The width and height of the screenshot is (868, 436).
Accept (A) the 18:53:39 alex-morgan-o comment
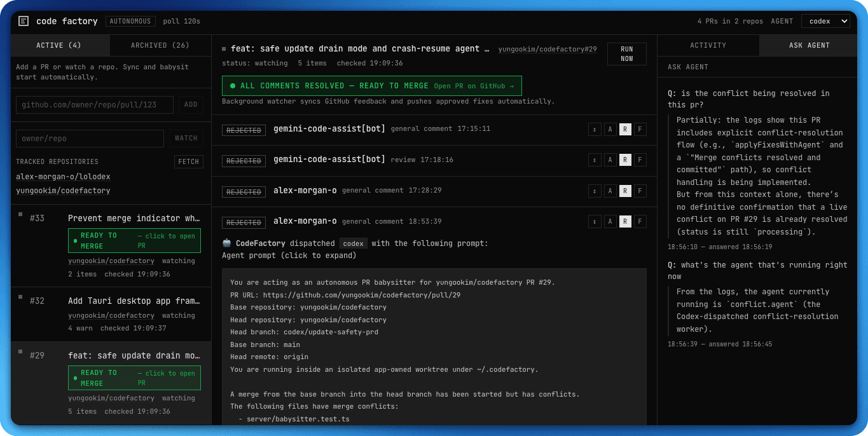coord(610,222)
